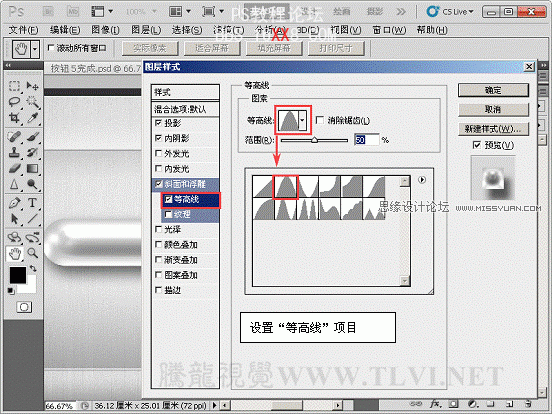Toggle the Inner Shadow (内阴影) checkbox
Screen dimensions: 552x414
click(x=158, y=138)
